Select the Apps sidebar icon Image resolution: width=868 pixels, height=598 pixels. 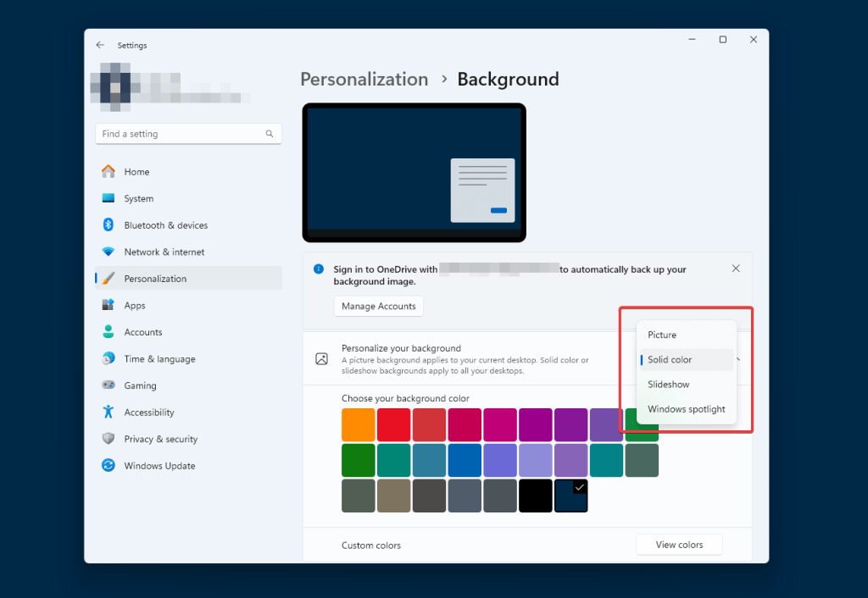click(110, 305)
